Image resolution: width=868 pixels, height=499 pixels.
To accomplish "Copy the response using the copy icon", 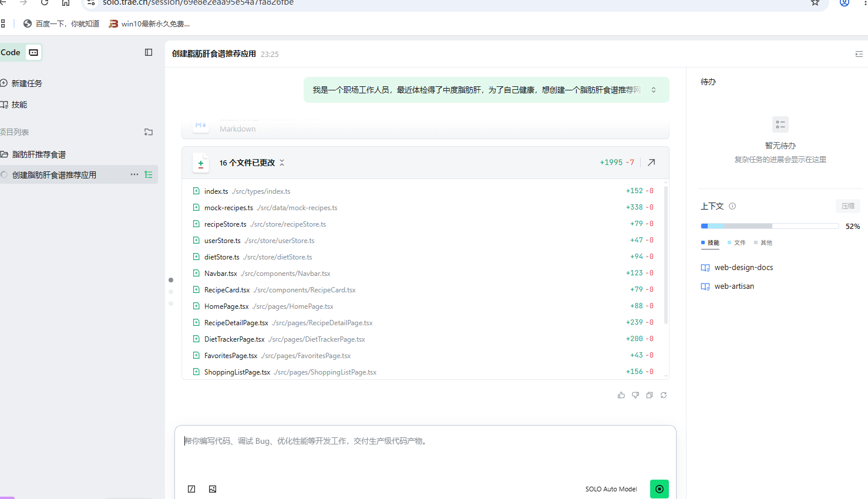I will pyautogui.click(x=649, y=395).
